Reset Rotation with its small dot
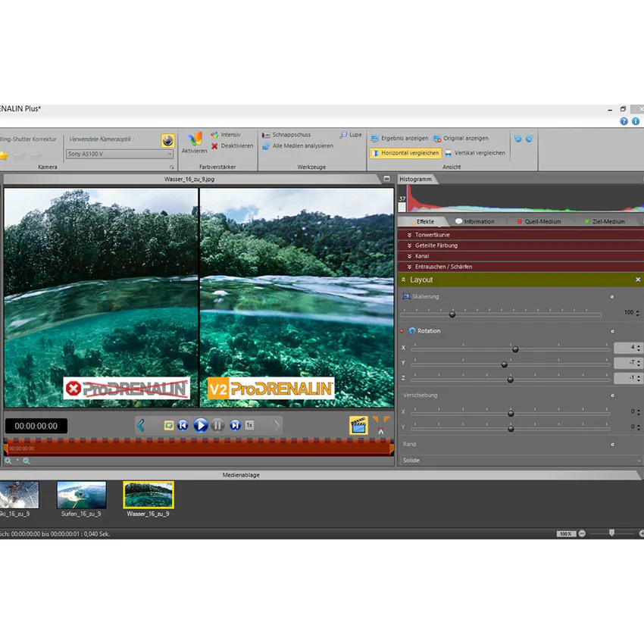644x644 pixels. 612,331
